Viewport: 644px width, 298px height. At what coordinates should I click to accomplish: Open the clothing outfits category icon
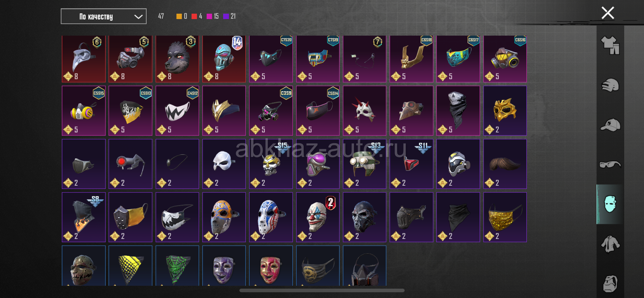(x=610, y=45)
